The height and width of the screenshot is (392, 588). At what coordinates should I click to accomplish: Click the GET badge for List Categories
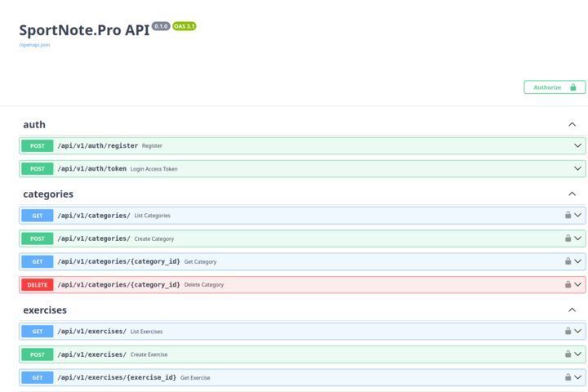coord(37,216)
